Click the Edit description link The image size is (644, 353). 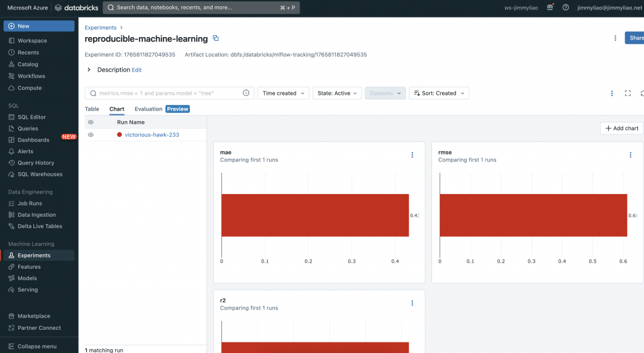136,70
